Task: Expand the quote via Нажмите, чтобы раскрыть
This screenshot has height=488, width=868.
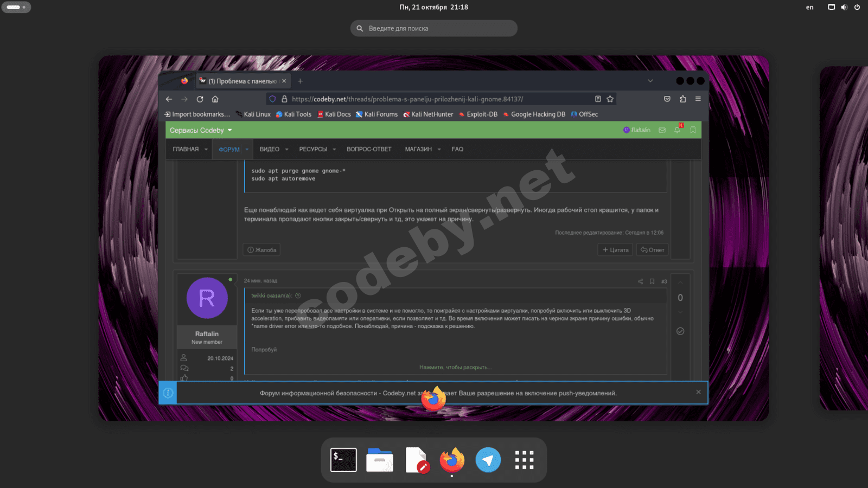Action: (x=455, y=367)
